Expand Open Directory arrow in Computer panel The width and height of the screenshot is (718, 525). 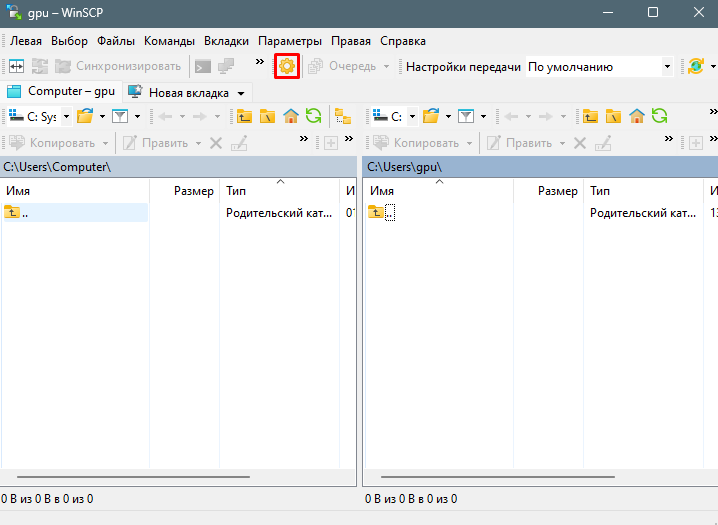[x=102, y=117]
